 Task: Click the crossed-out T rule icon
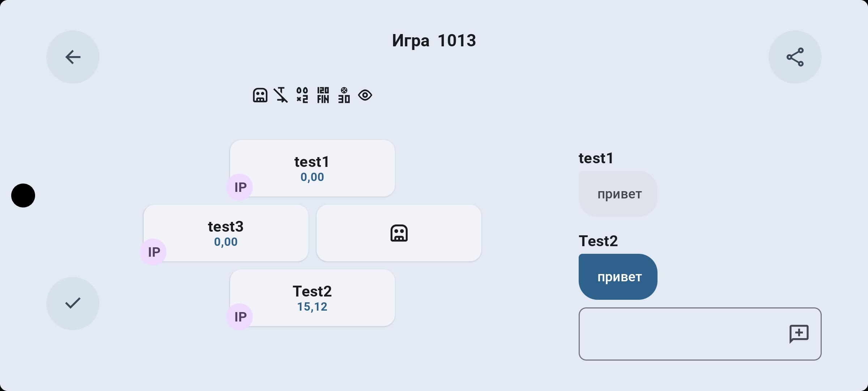[281, 95]
